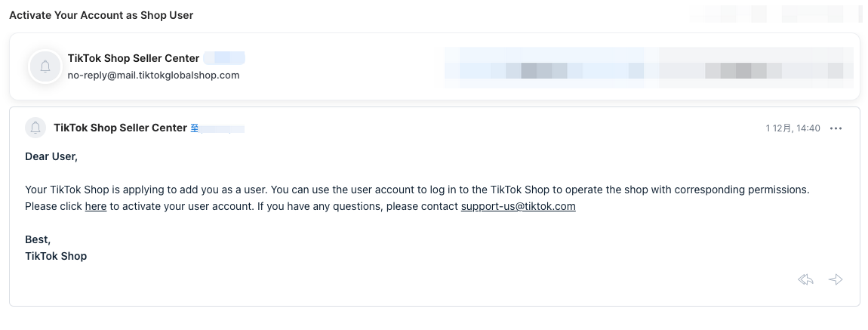Open the support-us@tiktok.com email link
The width and height of the screenshot is (868, 330).
point(518,206)
